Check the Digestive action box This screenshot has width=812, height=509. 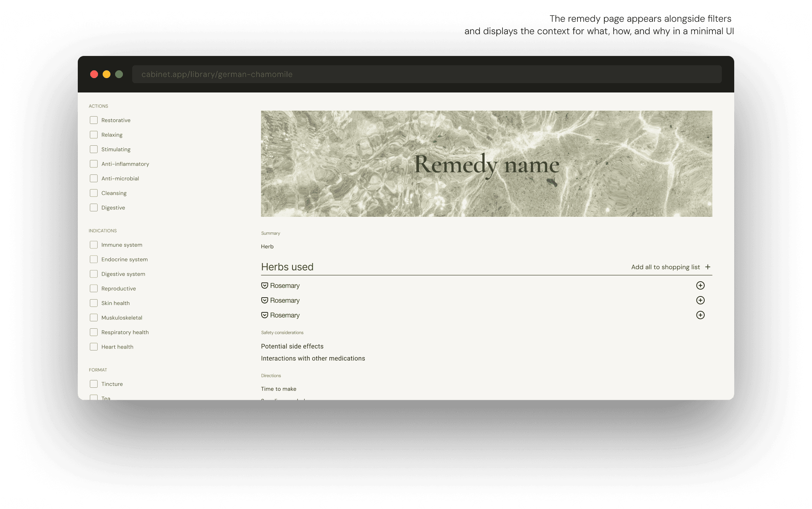tap(94, 207)
